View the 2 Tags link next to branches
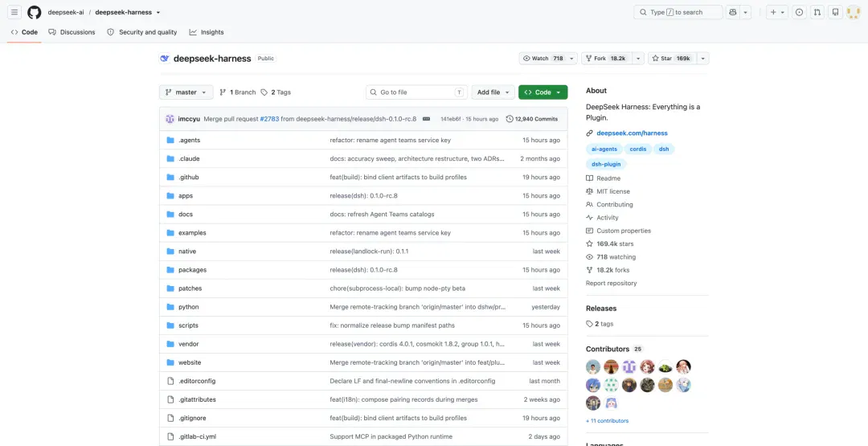This screenshot has width=868, height=446. point(276,92)
